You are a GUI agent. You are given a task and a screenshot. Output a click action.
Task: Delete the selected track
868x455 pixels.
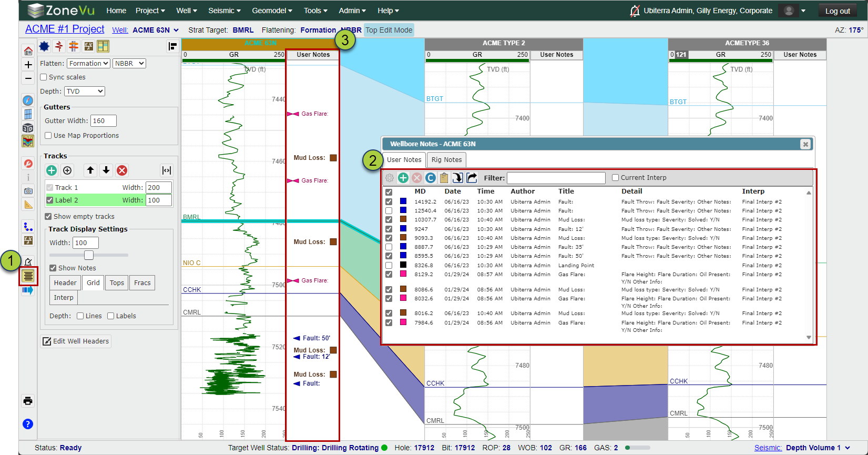[122, 170]
